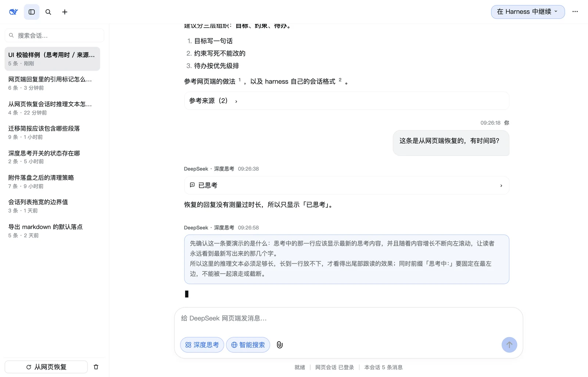The image size is (588, 377).
Task: Send message with the up-arrow button
Action: coord(509,345)
